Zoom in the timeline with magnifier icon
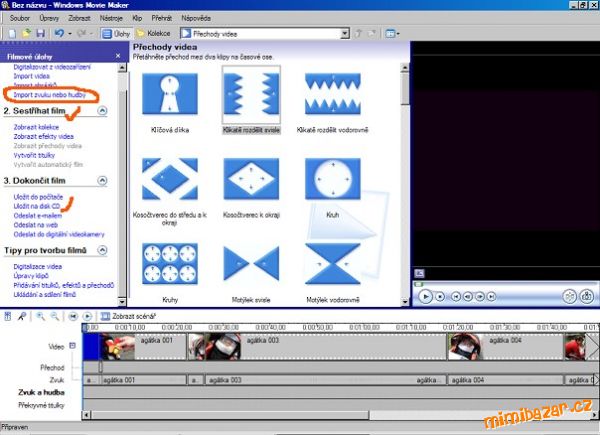Viewport: 600px width, 435px height. tap(40, 316)
